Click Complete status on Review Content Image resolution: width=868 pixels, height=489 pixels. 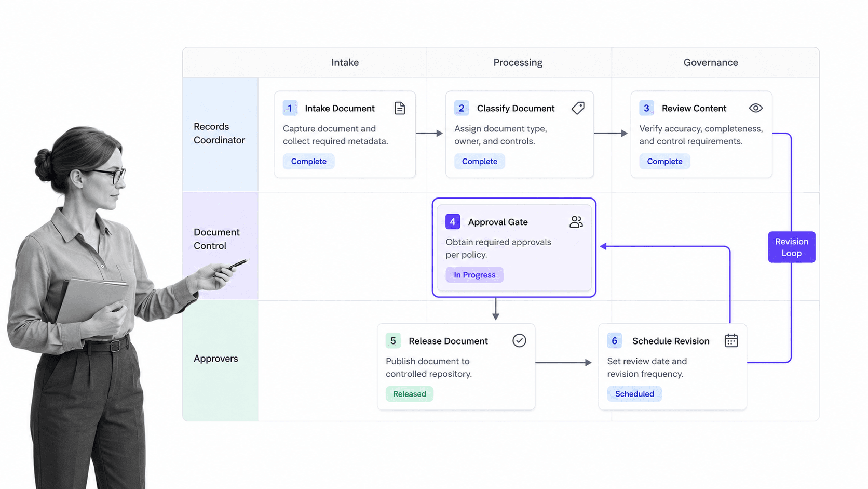coord(664,162)
